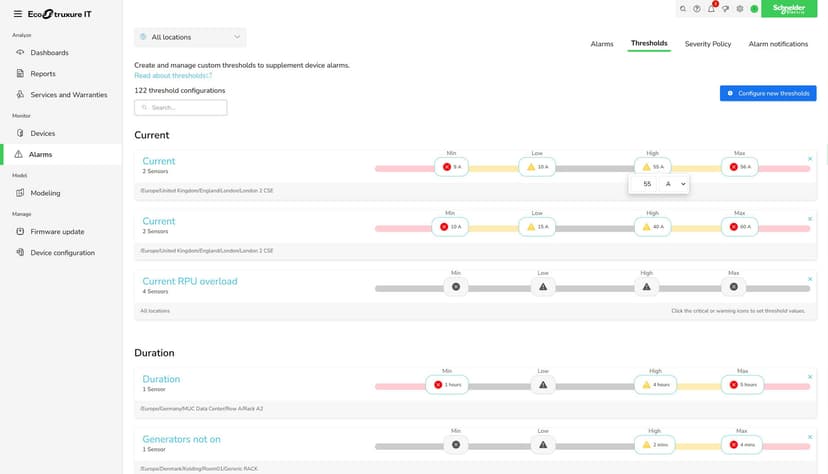Screen dimensions: 828x474
Task: Open the notifications bell
Action: click(711, 9)
